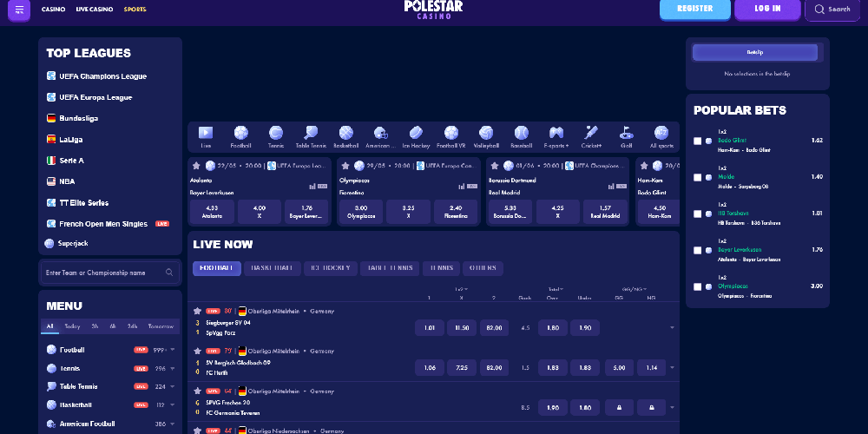Select the Tomorrow time filter tab
This screenshot has width=868, height=434.
(161, 326)
